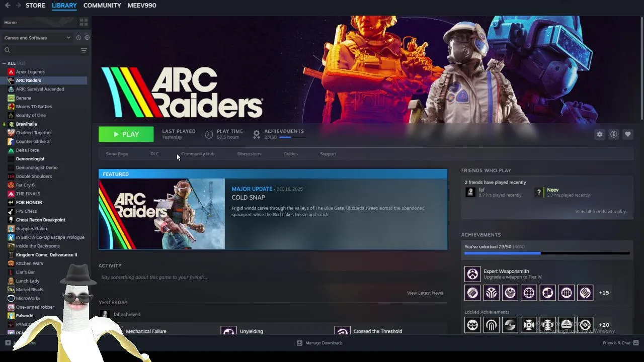
Task: Click friend faf's avatar
Action: 470,192
